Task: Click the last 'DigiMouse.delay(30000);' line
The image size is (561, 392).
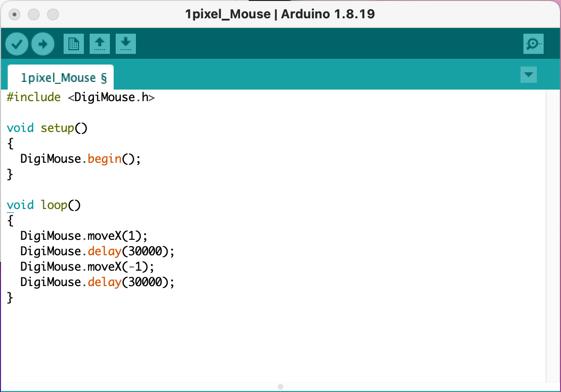Action: point(97,282)
